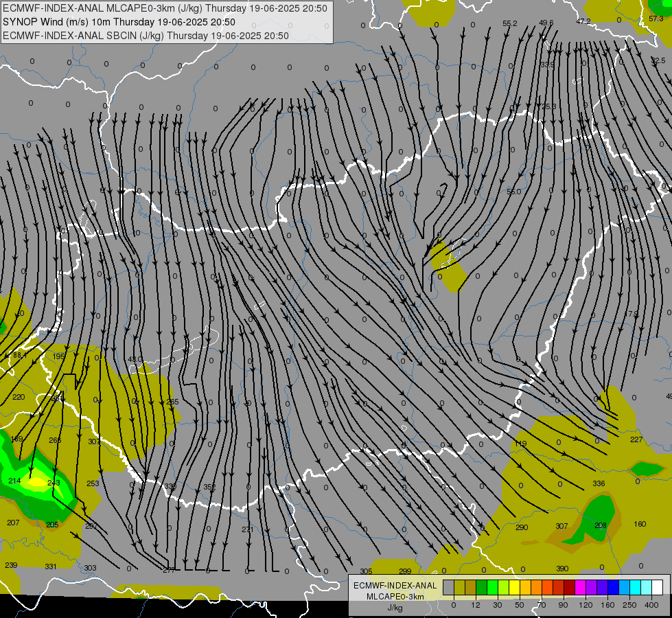Select the map value 33.9
The height and width of the screenshot is (618, 672).
tap(547, 65)
